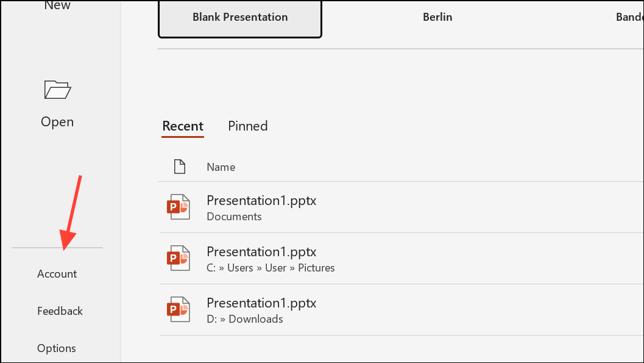Screen dimensions: 644x363
Task: Click the Open label in the sidebar
Action: pos(57,121)
